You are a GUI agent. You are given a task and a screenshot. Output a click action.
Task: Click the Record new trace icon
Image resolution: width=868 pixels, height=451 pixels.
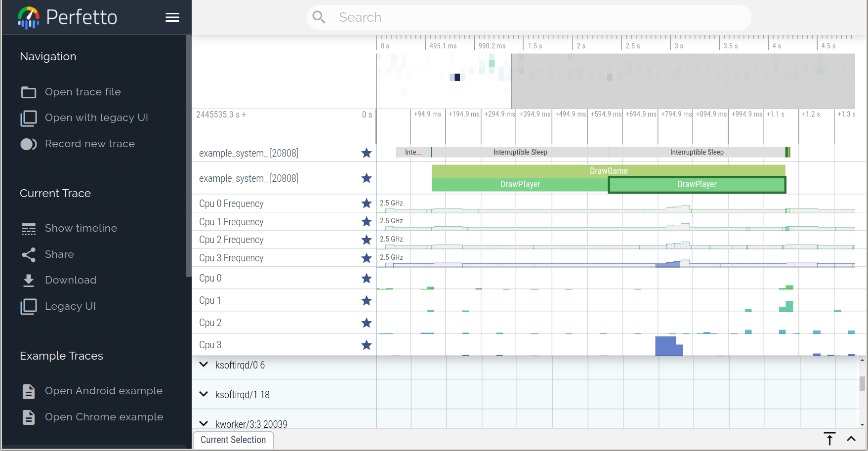tap(28, 144)
